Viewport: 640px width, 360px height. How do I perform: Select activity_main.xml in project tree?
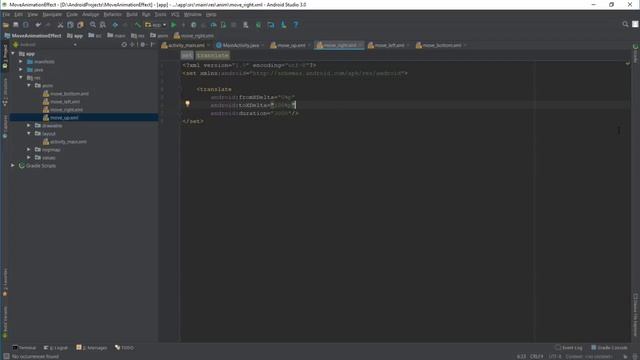[x=65, y=142]
